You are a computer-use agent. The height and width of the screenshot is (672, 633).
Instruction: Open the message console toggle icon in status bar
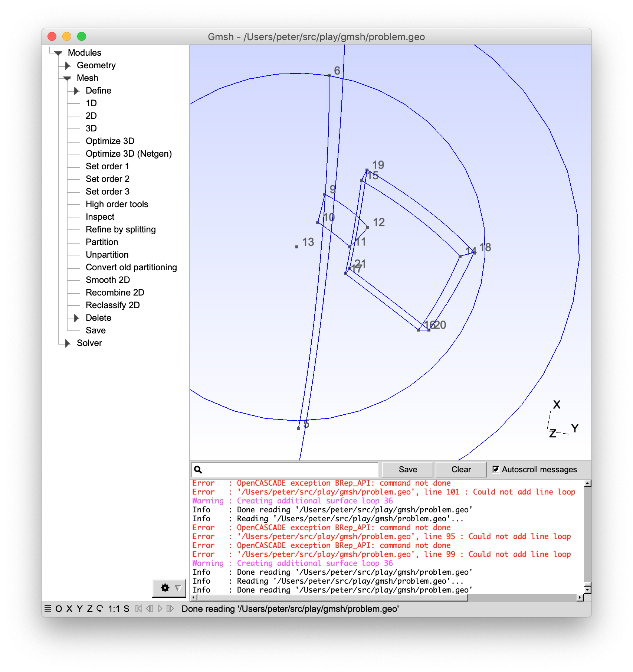coord(47,609)
